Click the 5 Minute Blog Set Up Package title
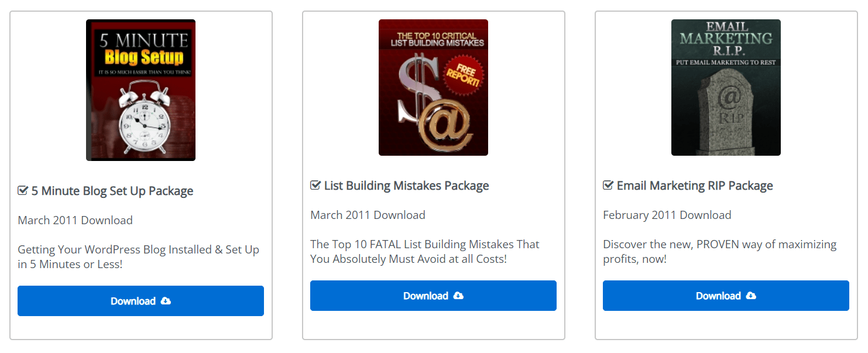Viewport: 868px width, 353px height. (x=112, y=191)
